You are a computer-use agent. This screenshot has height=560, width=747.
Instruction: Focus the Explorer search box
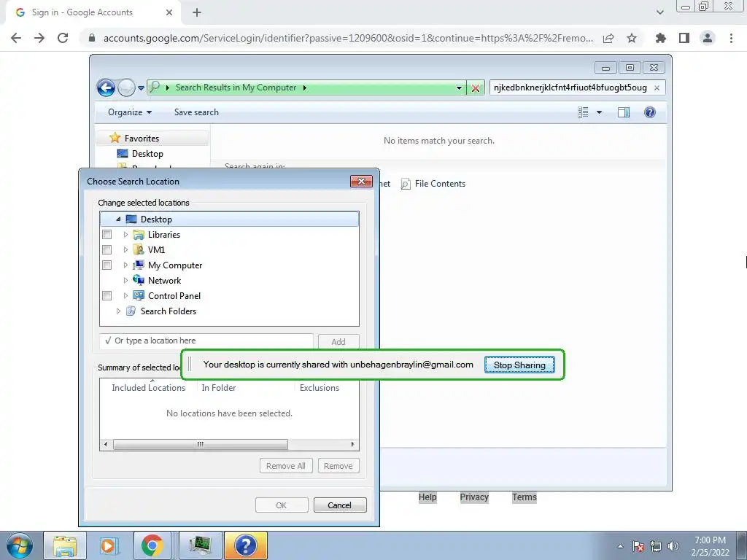[570, 87]
